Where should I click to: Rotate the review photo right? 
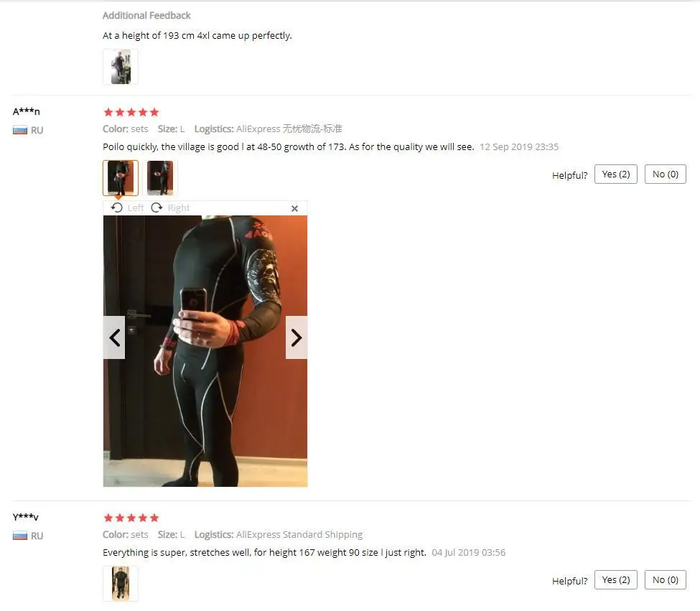[170, 208]
